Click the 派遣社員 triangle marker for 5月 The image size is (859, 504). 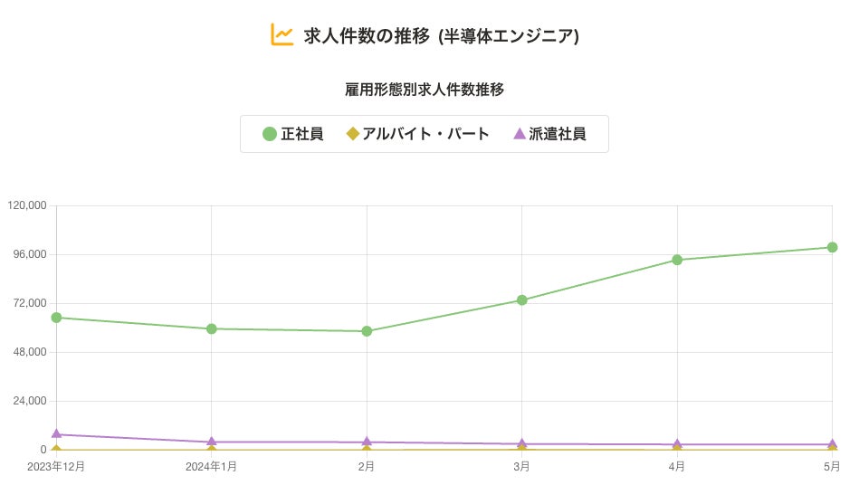(832, 443)
